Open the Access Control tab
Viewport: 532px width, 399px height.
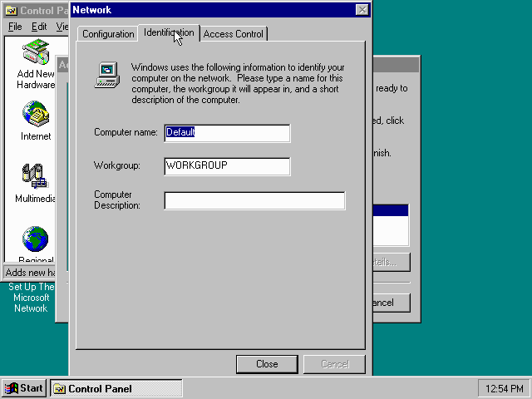[x=234, y=34]
